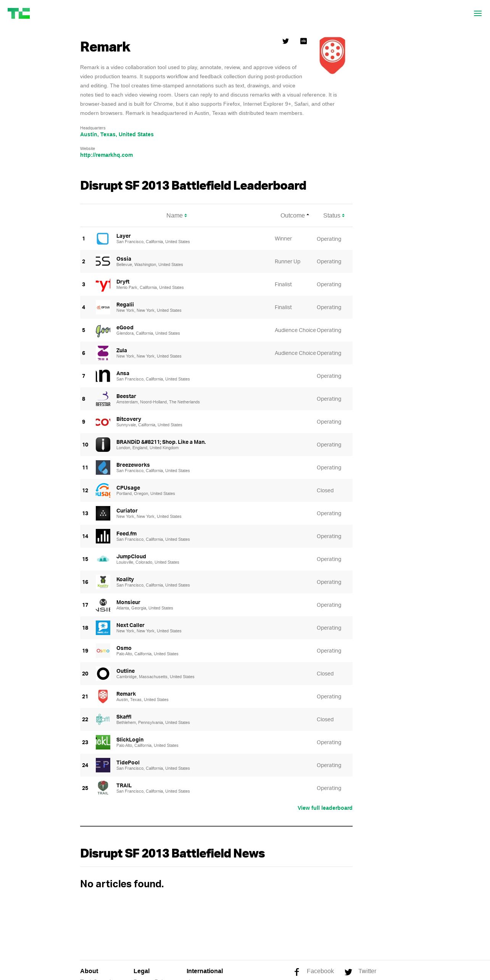Open the JumpCloud leaderboard entry
This screenshot has width=490, height=980.
(216, 559)
